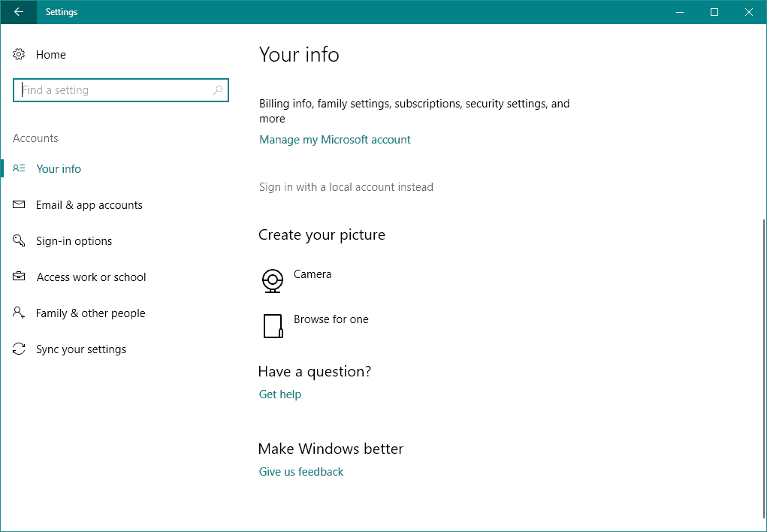767x532 pixels.
Task: Choose Camera to create picture
Action: tap(313, 274)
